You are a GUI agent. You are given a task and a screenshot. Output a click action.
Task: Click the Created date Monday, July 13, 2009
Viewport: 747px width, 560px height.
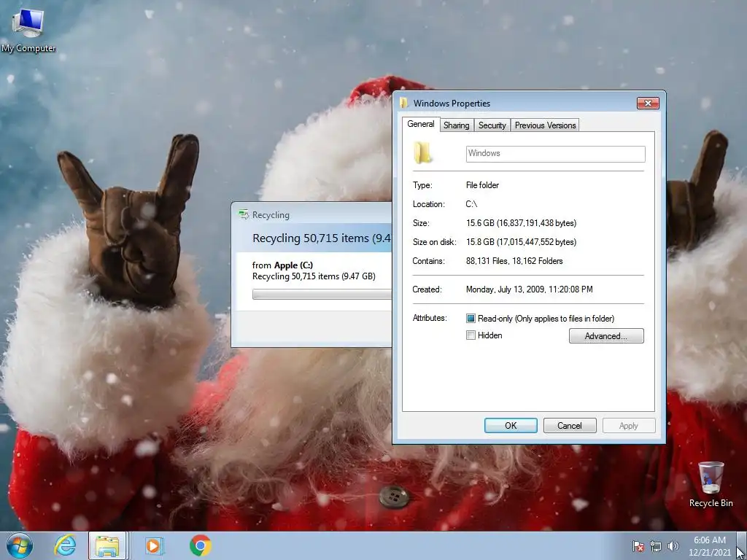click(530, 289)
